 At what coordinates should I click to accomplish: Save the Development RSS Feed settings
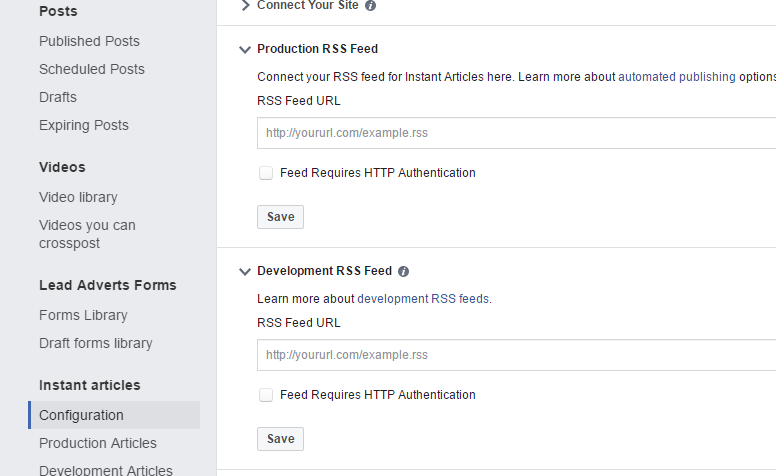tap(280, 439)
